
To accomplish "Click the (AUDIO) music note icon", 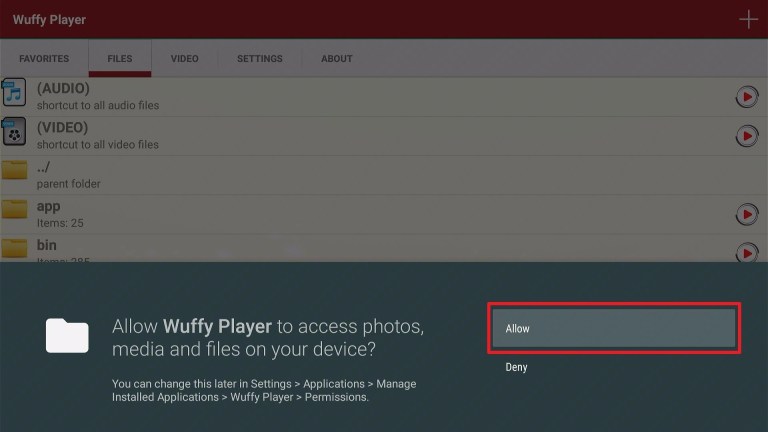I will pyautogui.click(x=14, y=92).
